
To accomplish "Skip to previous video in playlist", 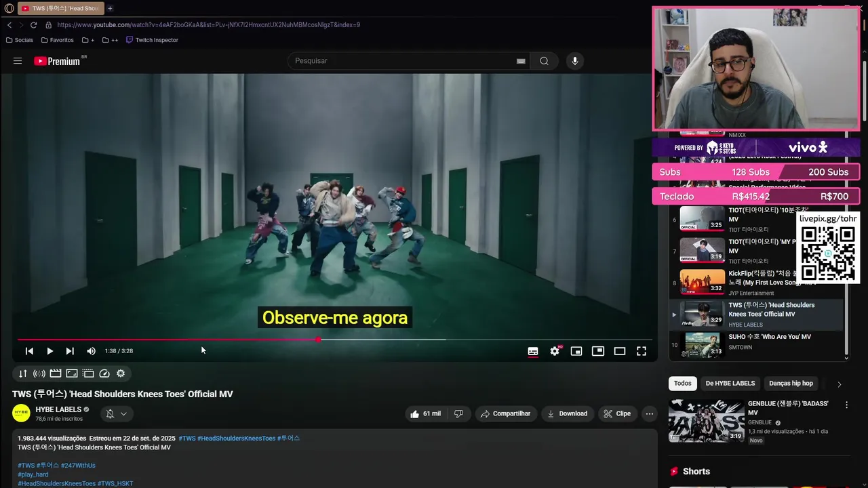I will point(29,351).
